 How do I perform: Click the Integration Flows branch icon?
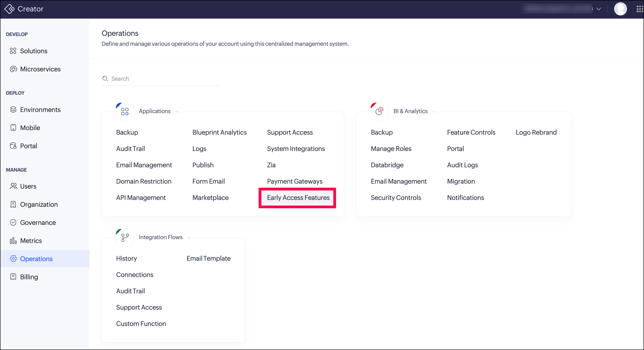[x=125, y=237]
